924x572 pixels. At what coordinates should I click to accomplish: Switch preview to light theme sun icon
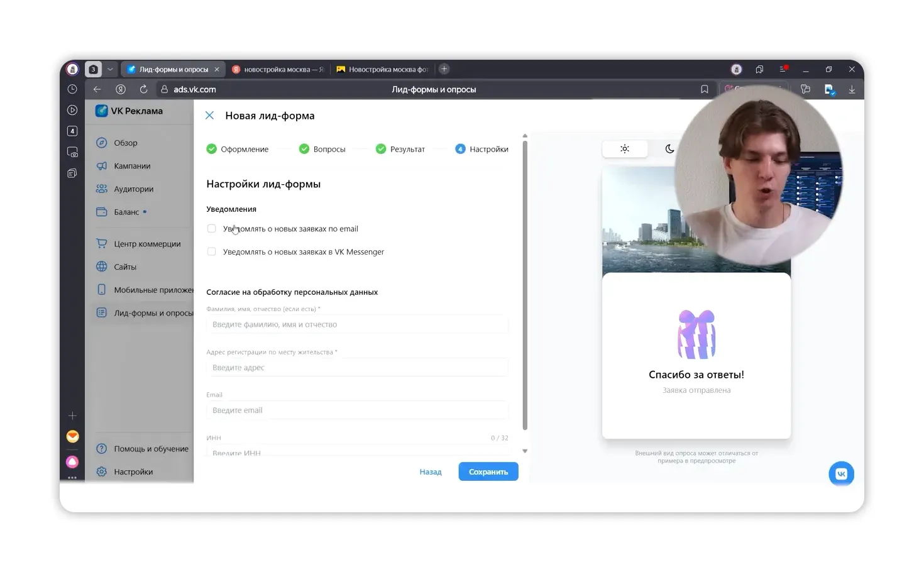point(624,149)
